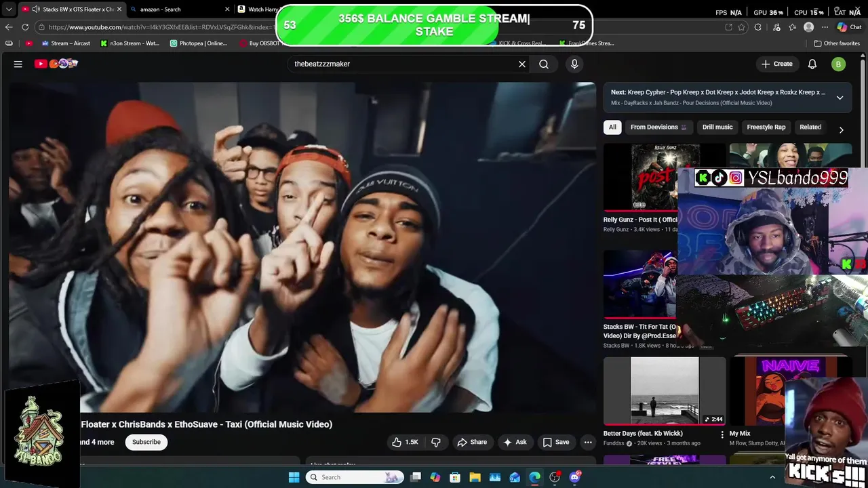Open the account avatar labeled B
The width and height of the screenshot is (868, 488).
click(x=839, y=64)
